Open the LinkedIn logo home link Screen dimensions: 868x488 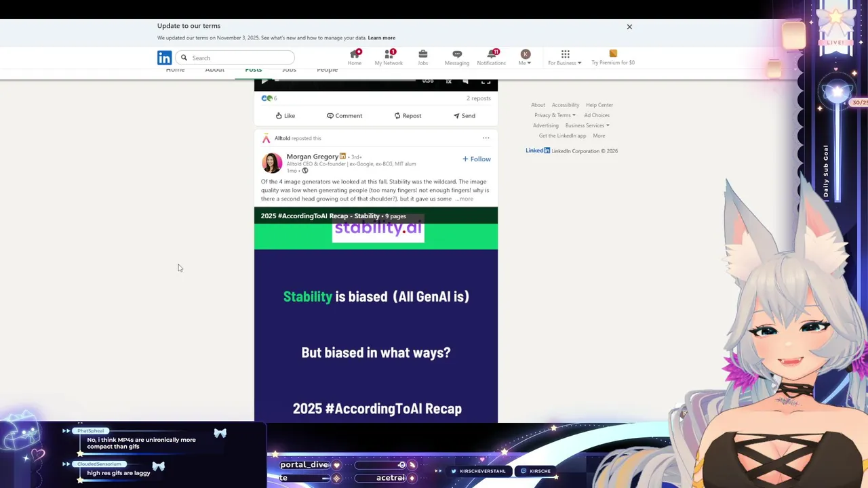pos(164,58)
